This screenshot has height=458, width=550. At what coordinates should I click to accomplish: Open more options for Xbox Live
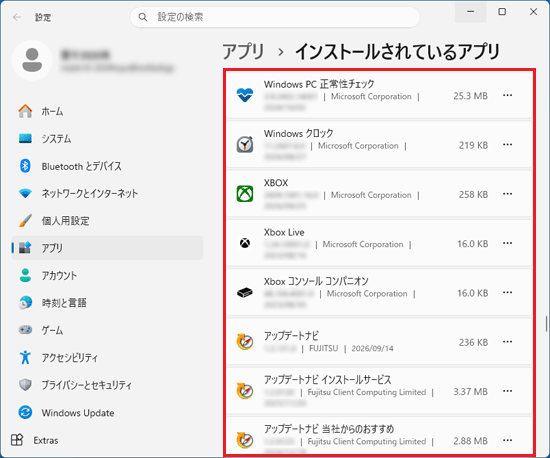click(x=507, y=243)
